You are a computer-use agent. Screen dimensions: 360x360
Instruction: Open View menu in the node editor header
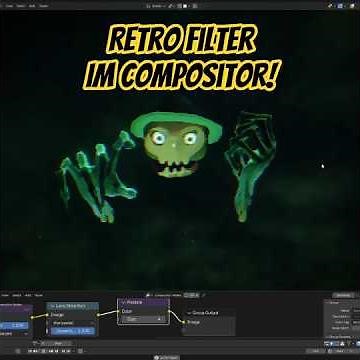pos(5,295)
